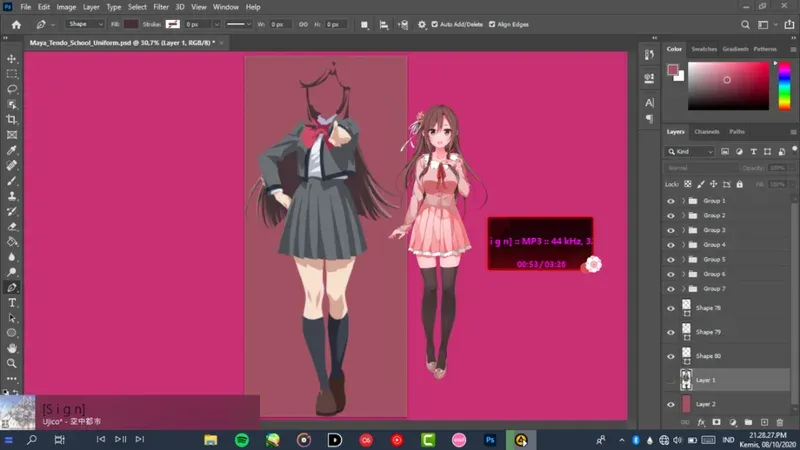The width and height of the screenshot is (800, 450).
Task: Open the Filter menu
Action: pyautogui.click(x=161, y=7)
